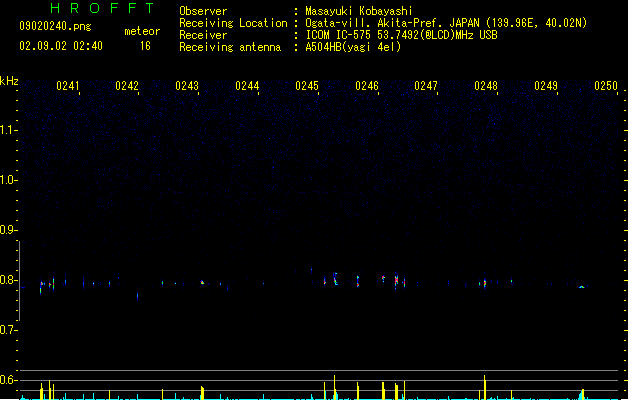Click the observer name Masayuki Kobayashi

click(x=359, y=11)
